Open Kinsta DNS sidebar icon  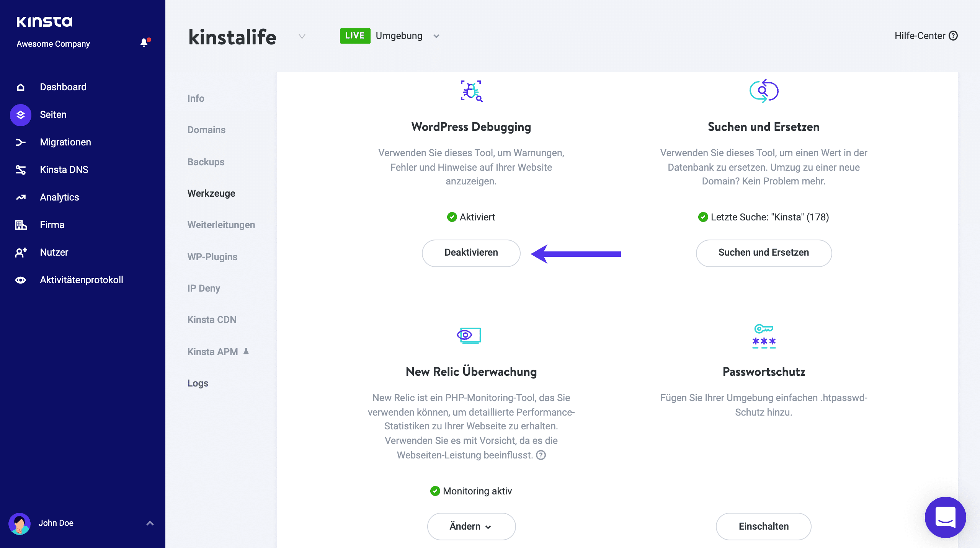coord(21,170)
